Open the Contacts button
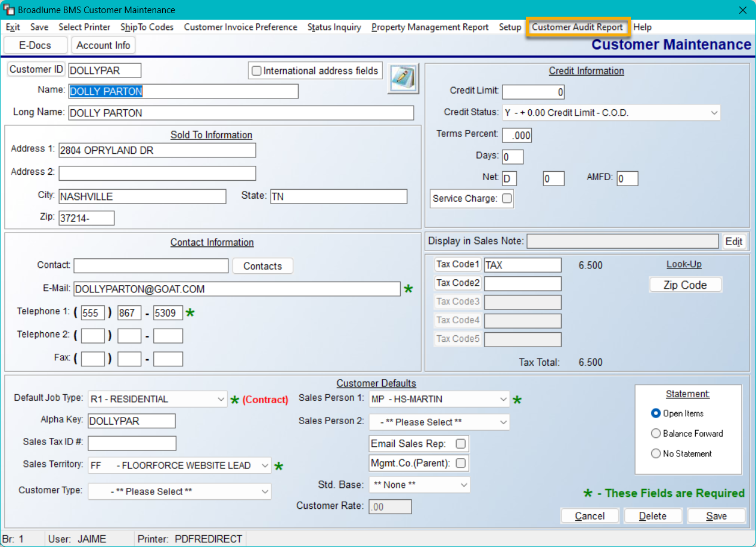The height and width of the screenshot is (547, 756). coord(262,266)
